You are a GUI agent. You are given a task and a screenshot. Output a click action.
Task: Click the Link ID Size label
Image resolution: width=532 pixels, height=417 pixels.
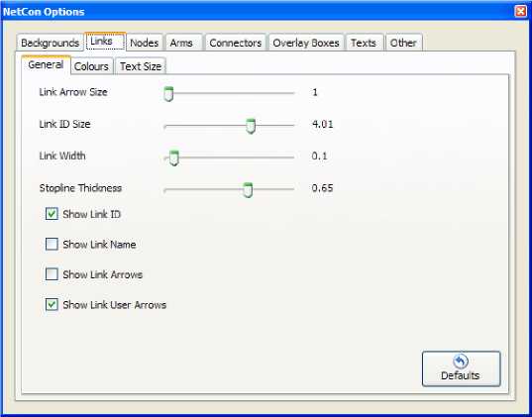(x=64, y=124)
